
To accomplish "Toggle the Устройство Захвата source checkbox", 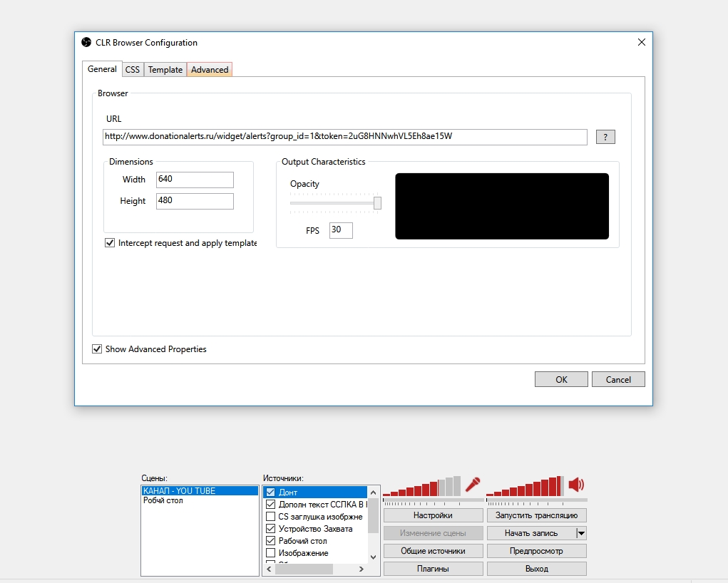I will pos(271,528).
